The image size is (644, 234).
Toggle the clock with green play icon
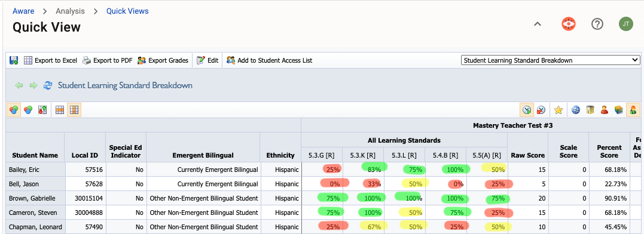coord(527,110)
